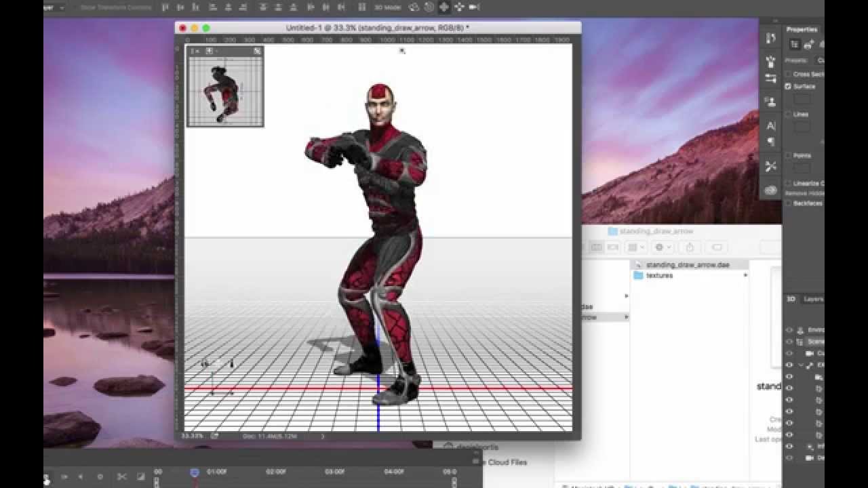Click Align bottom edges icon
868x488 pixels.
[x=196, y=7]
